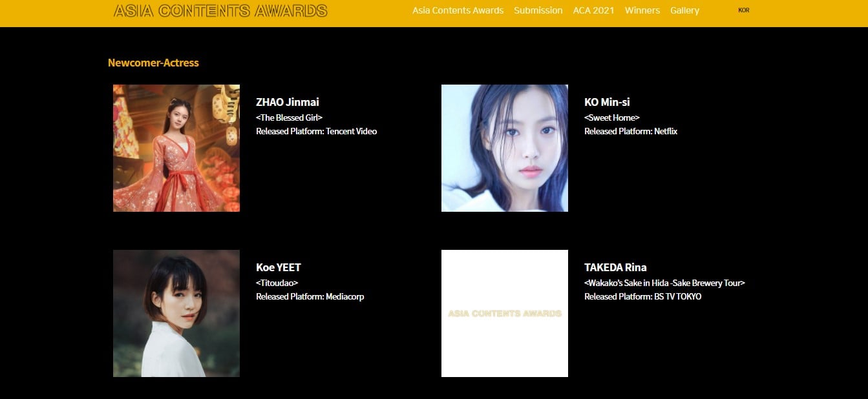Select the <Titoudao> title text

point(277,283)
